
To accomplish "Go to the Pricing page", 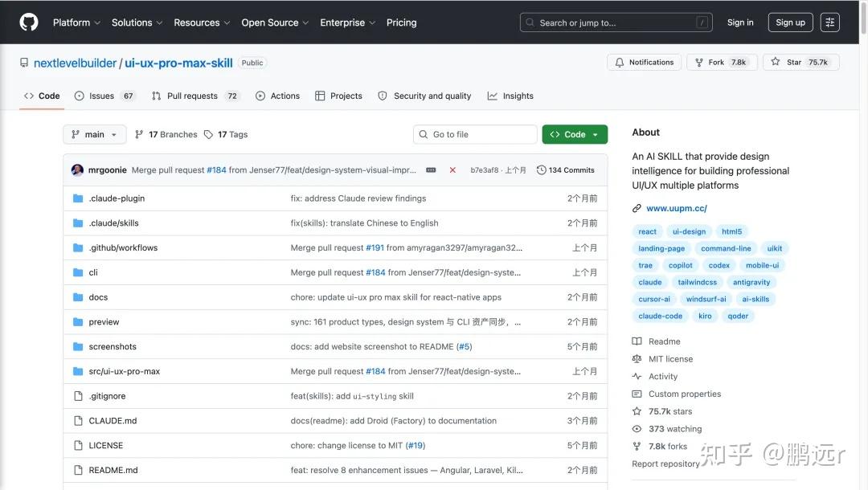I will point(401,22).
